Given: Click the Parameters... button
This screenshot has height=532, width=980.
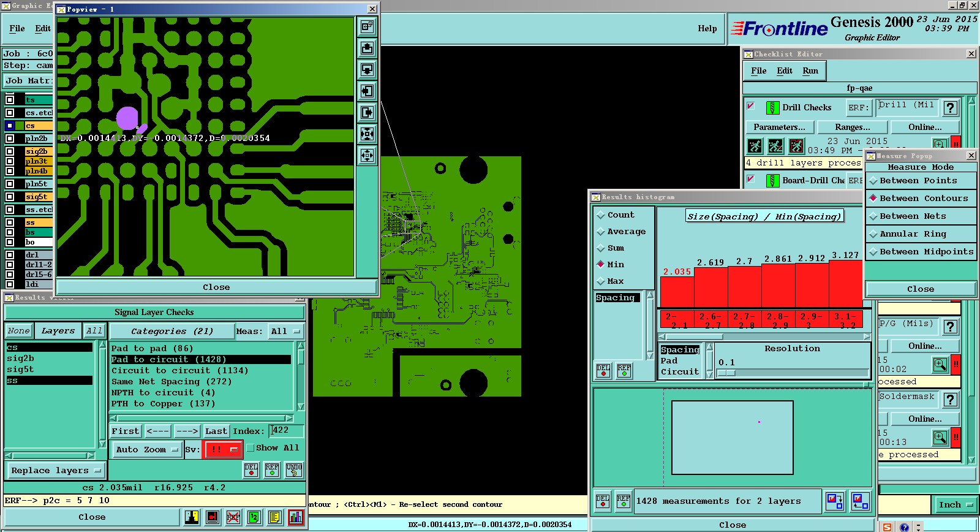Looking at the screenshot, I should (780, 127).
